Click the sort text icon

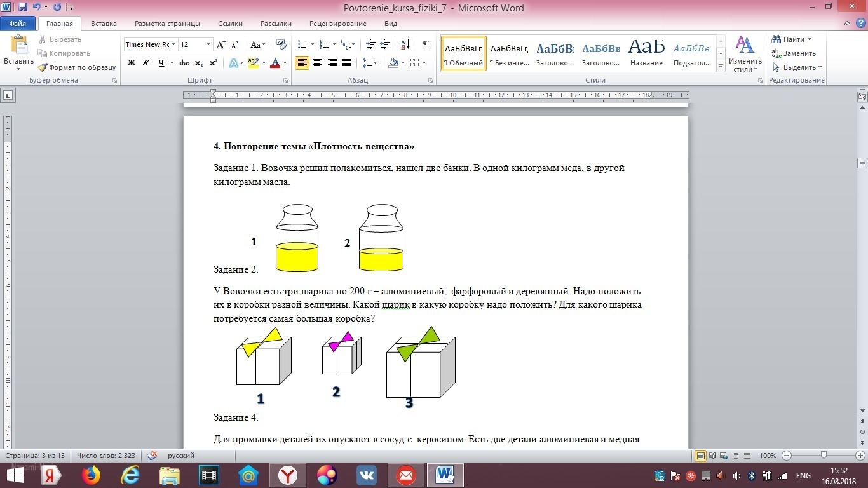click(x=405, y=44)
